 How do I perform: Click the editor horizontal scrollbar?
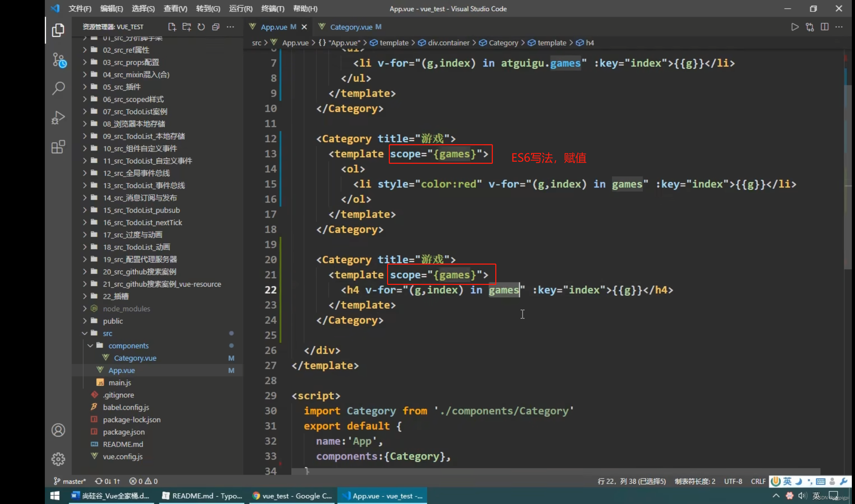(556, 471)
